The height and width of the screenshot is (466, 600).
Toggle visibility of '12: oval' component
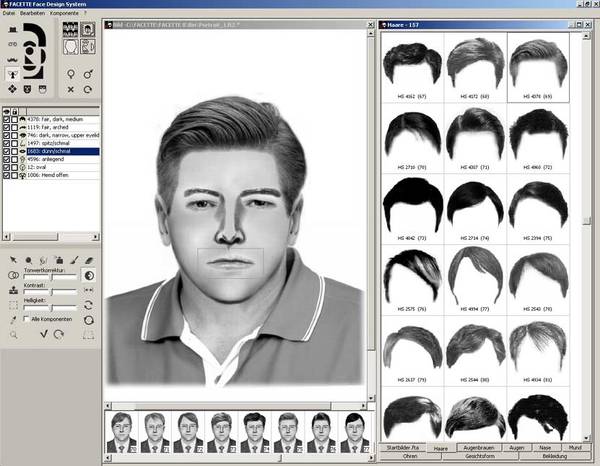[x=9, y=166]
